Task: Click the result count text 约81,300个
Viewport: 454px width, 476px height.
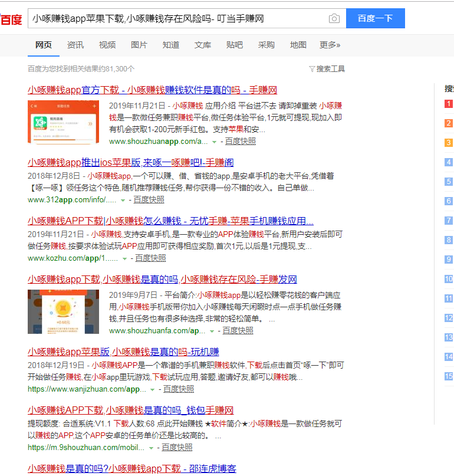Action: (117, 69)
